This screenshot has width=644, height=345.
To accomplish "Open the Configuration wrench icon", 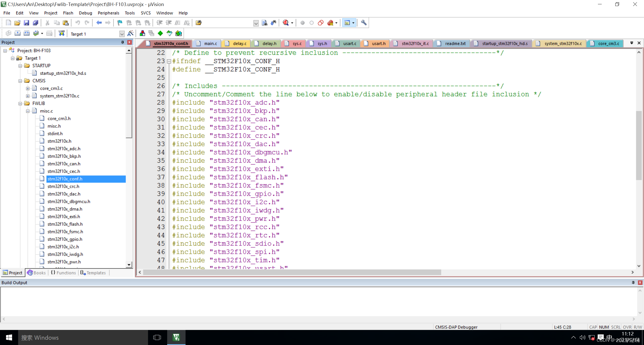I will point(364,23).
